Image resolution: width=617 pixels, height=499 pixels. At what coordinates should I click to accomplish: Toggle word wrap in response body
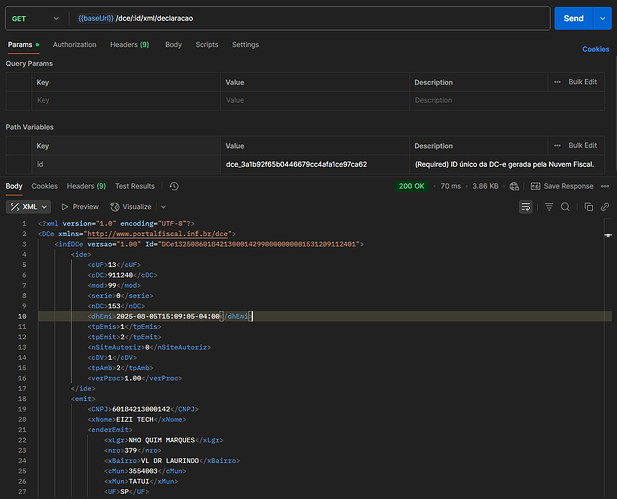click(x=526, y=207)
